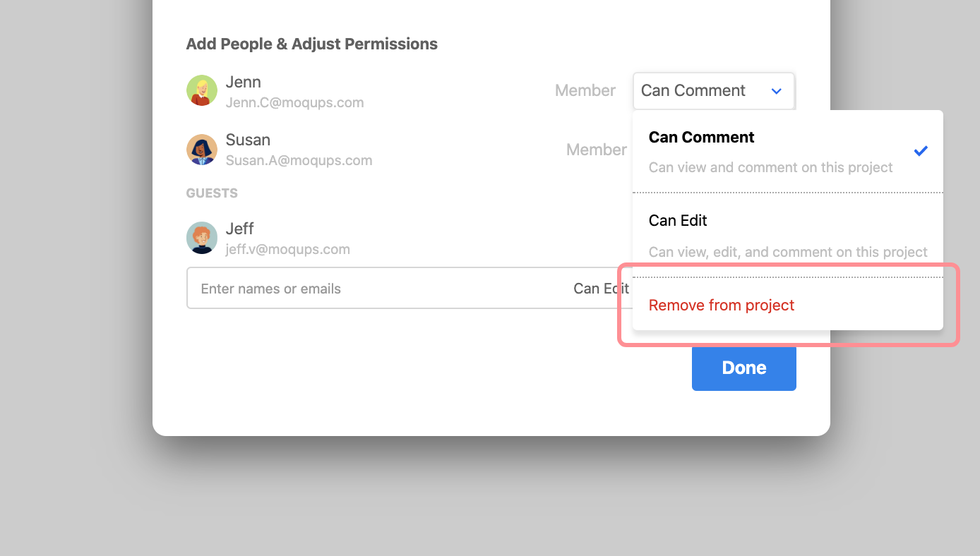Screen dimensions: 980x556
Task: Open the "Can Edit" selector in invite field
Action: coord(602,288)
